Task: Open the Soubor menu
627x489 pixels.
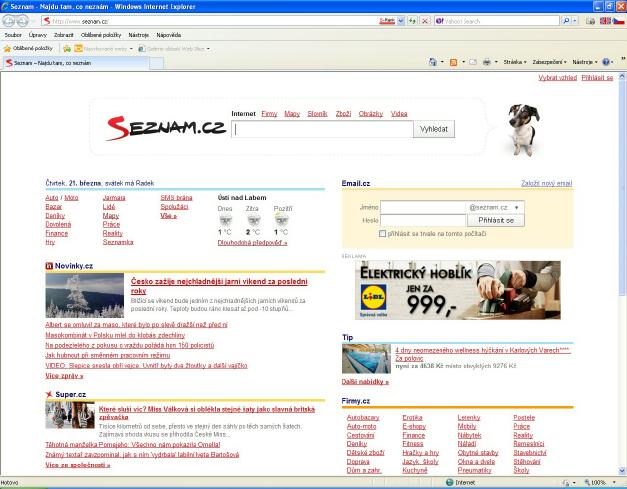Action: pos(13,35)
